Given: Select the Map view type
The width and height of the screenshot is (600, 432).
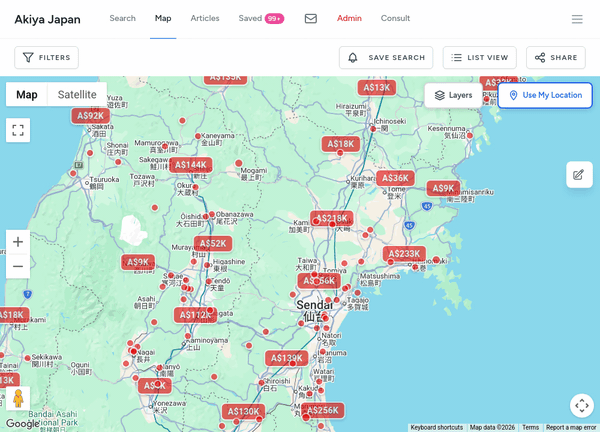Looking at the screenshot, I should pos(27,95).
